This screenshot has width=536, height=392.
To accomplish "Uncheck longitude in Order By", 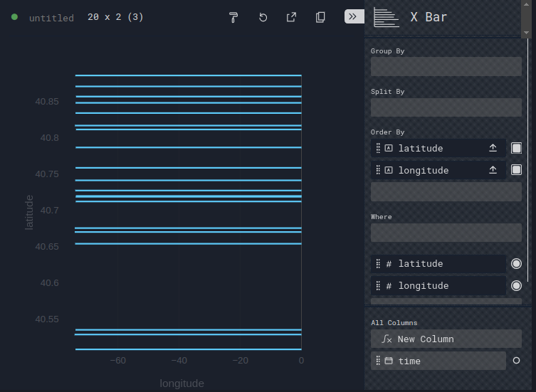I will tap(516, 170).
